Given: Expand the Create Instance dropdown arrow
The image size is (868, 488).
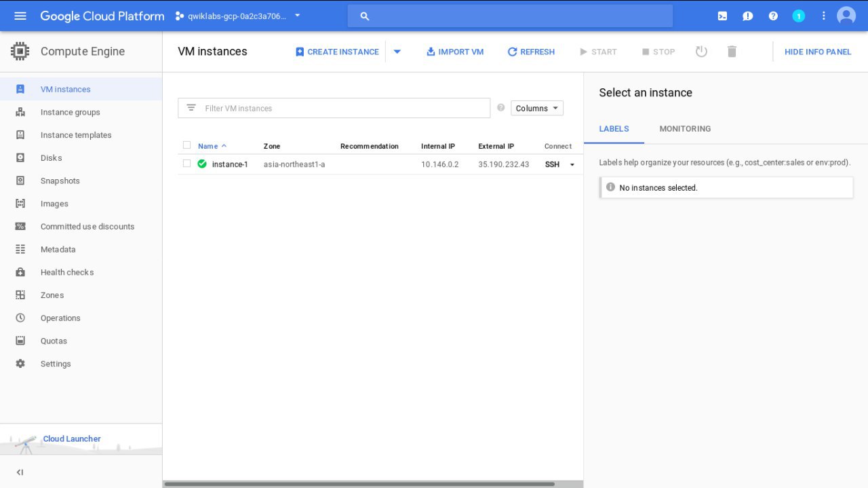Looking at the screenshot, I should [397, 52].
